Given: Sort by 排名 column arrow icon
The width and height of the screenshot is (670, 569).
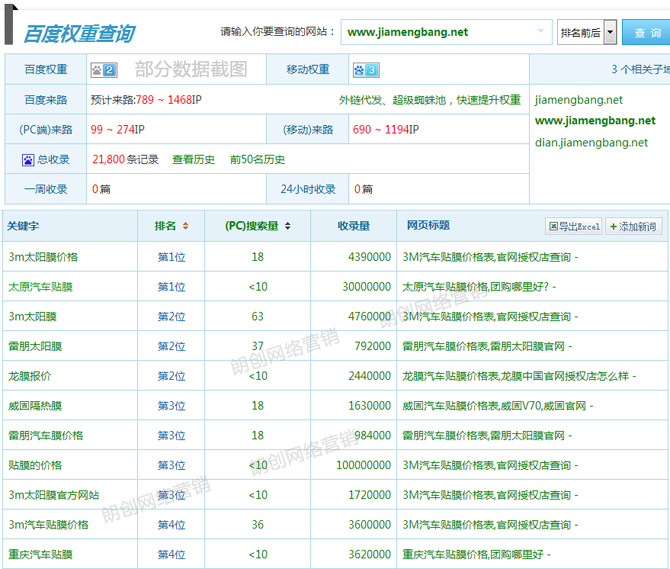Looking at the screenshot, I should point(185,226).
